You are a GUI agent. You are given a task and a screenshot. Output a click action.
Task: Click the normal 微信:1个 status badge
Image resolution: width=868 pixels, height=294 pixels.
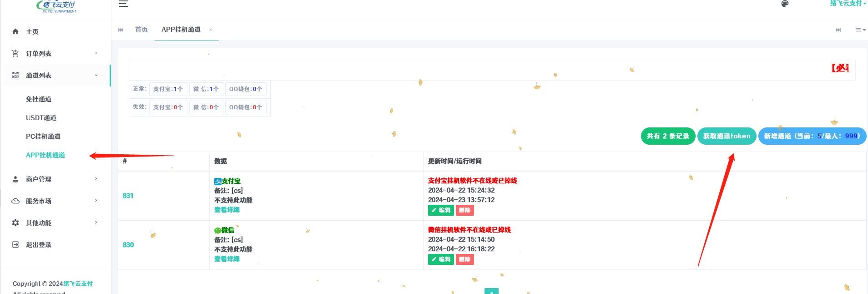[x=206, y=89]
